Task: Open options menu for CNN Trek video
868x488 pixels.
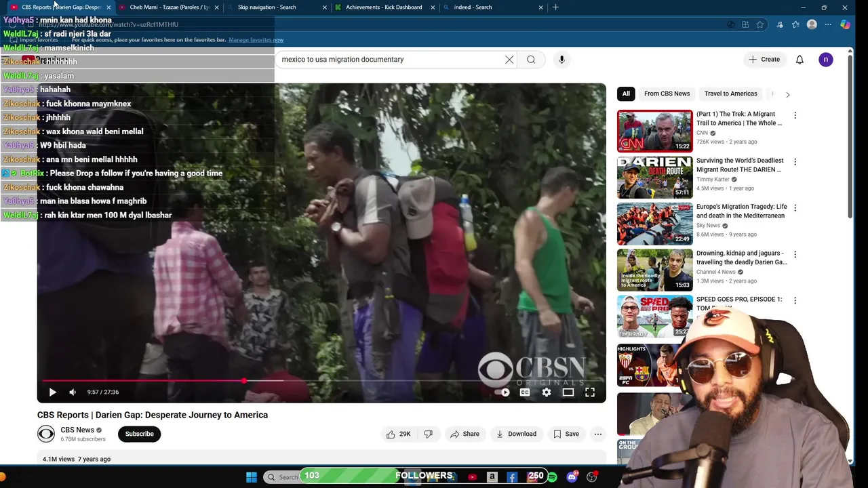Action: (795, 115)
